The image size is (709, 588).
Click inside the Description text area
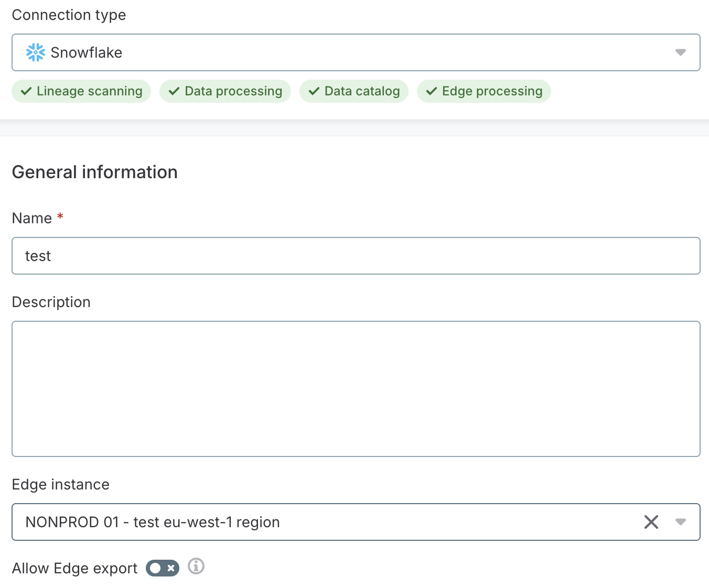356,389
